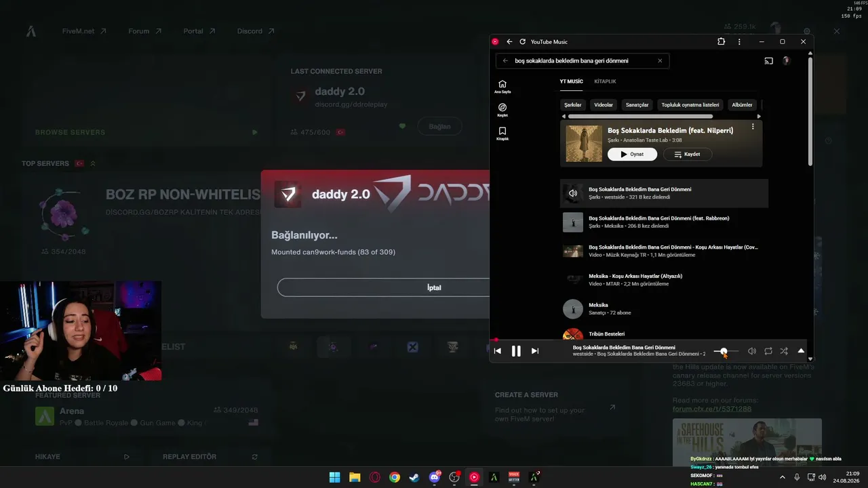868x488 pixels.
Task: Click the search field with 'boş sokaklarda' text
Action: pyautogui.click(x=583, y=61)
